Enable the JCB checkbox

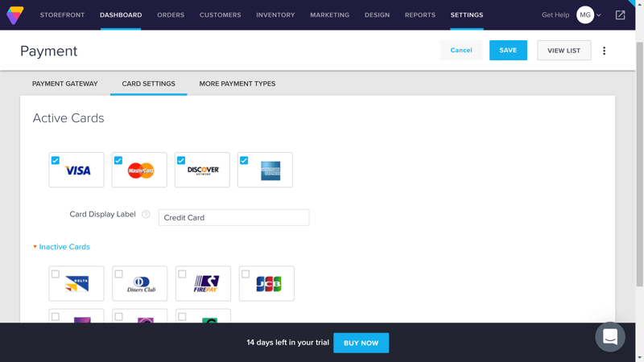[246, 274]
